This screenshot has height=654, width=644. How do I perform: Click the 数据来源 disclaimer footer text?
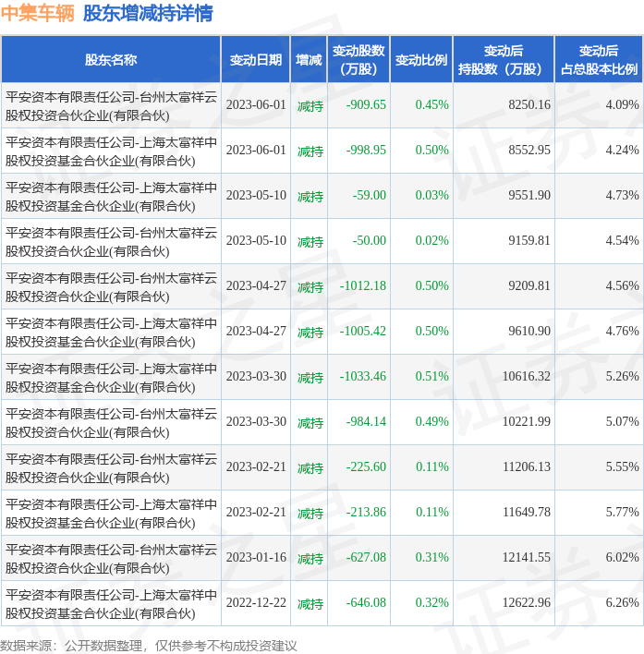pos(149,646)
